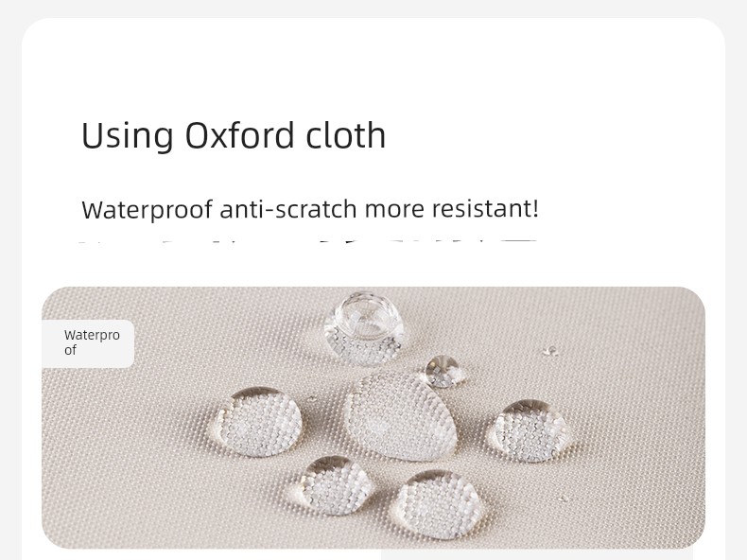This screenshot has width=747, height=560.
Task: Click the bottom-left water droplet
Action: (x=331, y=482)
